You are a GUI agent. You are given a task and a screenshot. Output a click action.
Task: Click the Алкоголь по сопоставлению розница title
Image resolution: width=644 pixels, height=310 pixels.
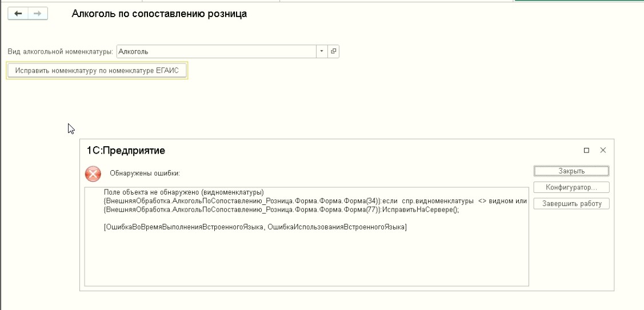click(x=159, y=14)
